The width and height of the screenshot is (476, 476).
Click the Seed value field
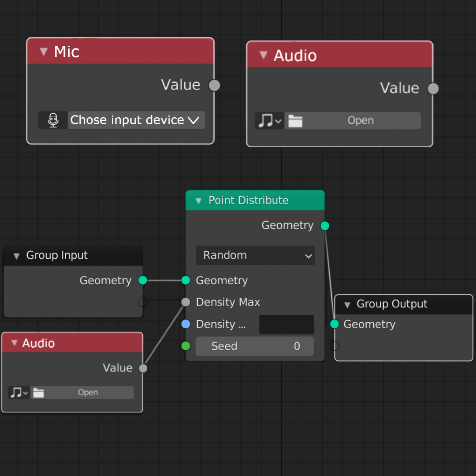[255, 346]
